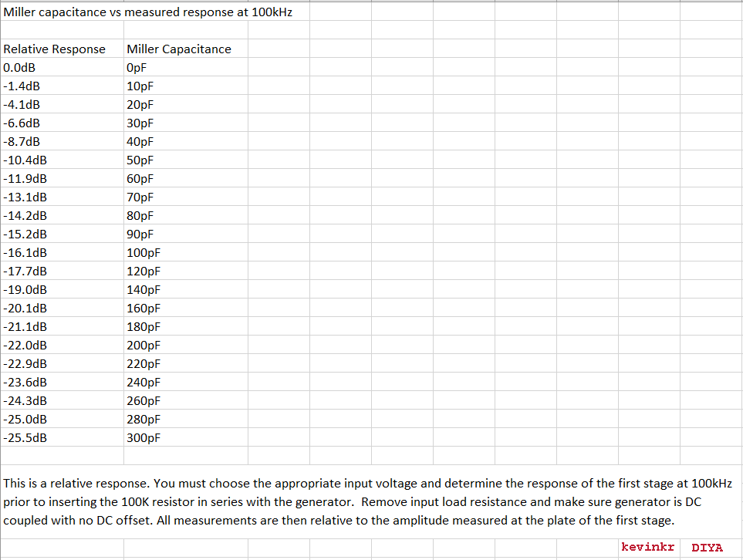Select the 80pF cell

(186, 215)
